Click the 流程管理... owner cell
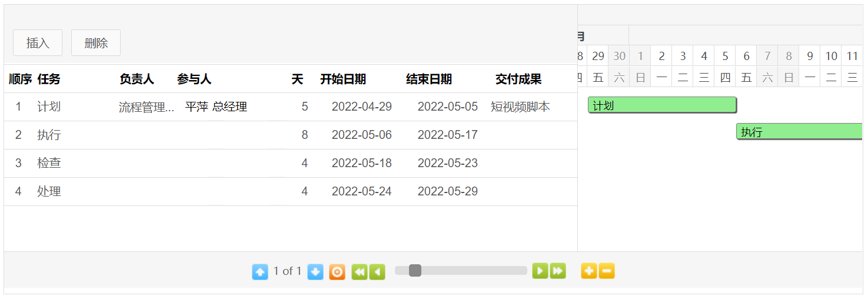This screenshot has width=868, height=299. tap(147, 107)
